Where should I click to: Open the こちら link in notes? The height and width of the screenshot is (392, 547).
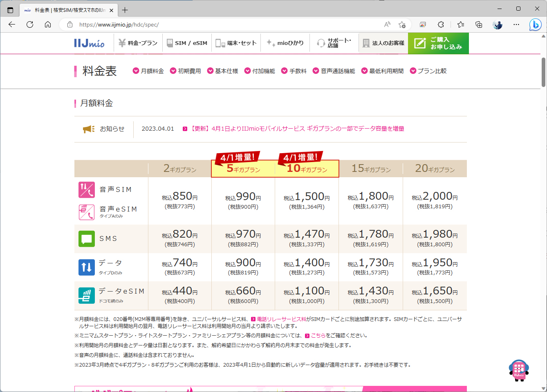(x=315, y=336)
